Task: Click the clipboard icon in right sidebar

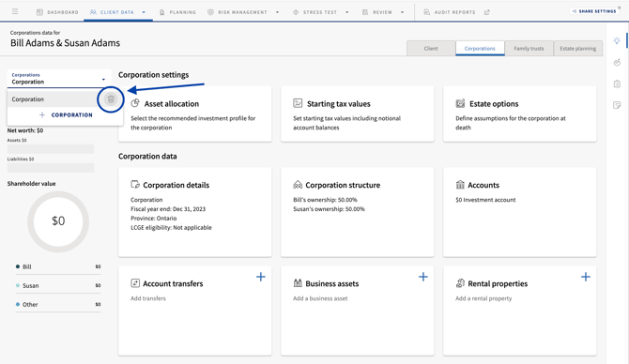Action: tap(617, 83)
